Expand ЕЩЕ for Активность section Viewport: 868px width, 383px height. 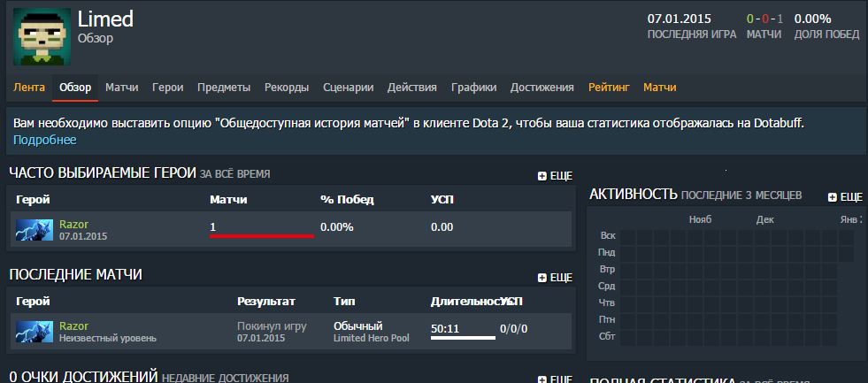point(845,197)
